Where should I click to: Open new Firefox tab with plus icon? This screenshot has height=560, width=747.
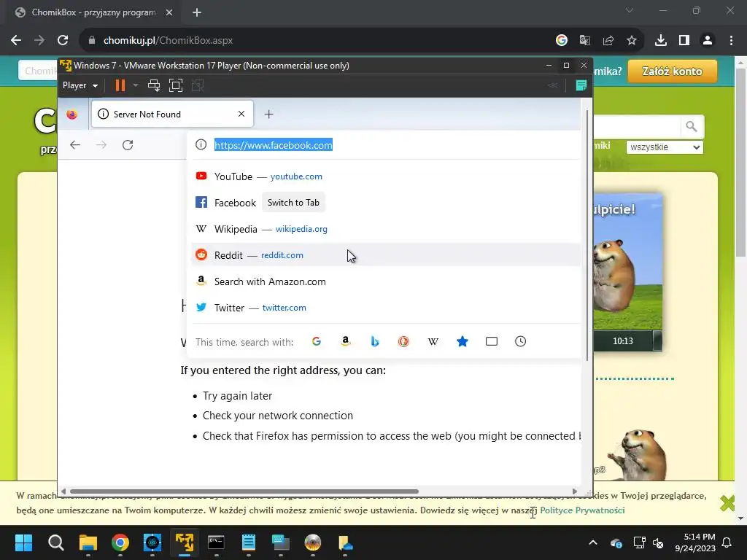click(268, 114)
